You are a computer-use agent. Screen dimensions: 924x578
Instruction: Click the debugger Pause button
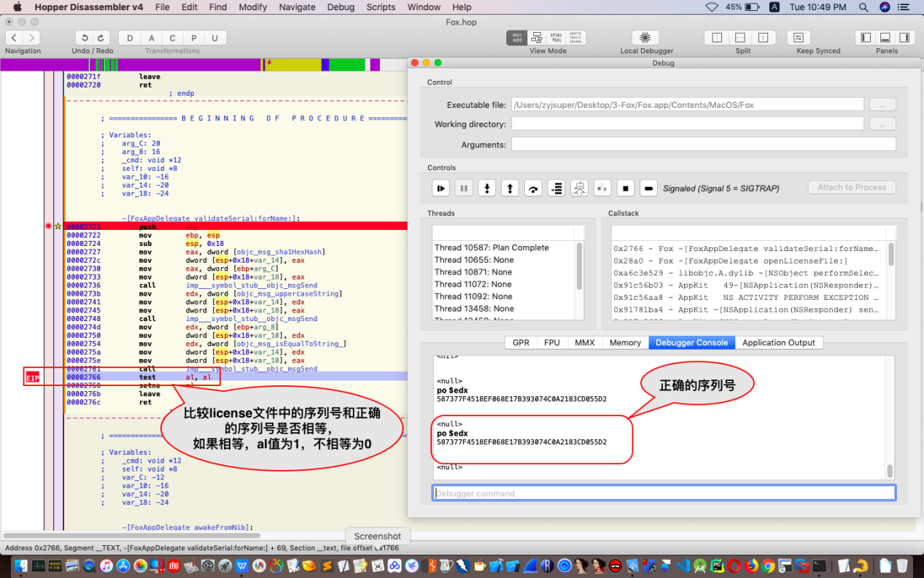464,188
